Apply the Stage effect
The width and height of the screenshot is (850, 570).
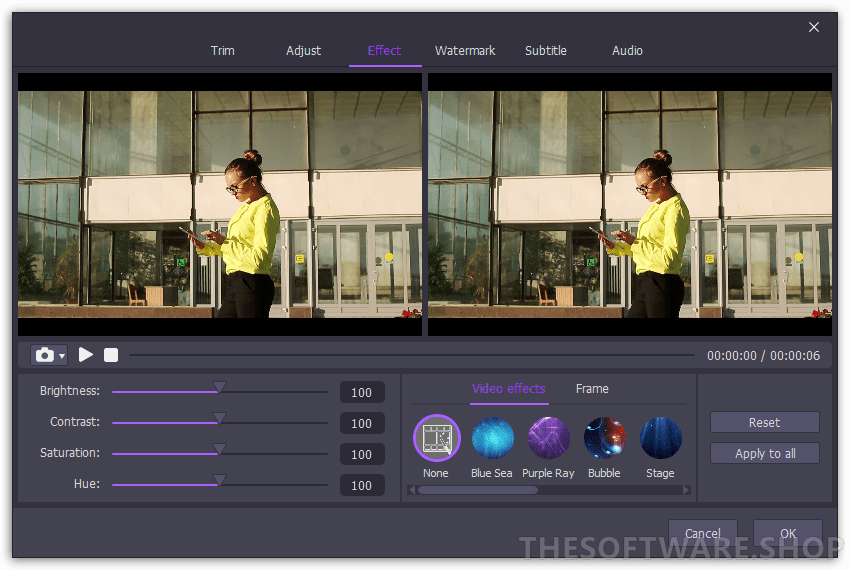point(660,438)
